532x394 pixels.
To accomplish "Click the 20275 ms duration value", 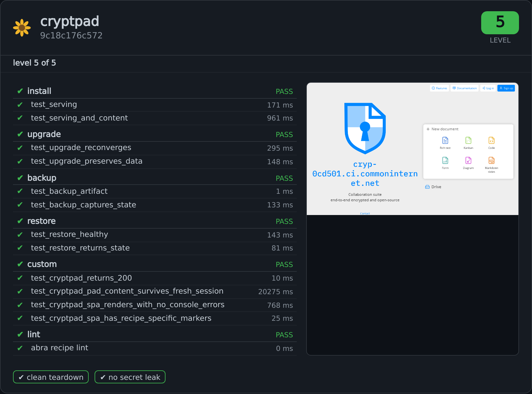I will point(275,292).
